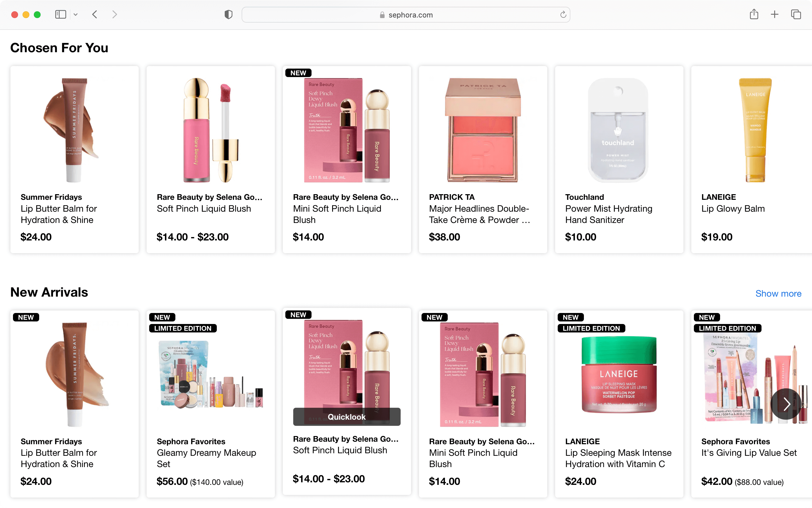The width and height of the screenshot is (812, 508).
Task: Click the $56.00 ($140.00 value) price
Action: 200,481
